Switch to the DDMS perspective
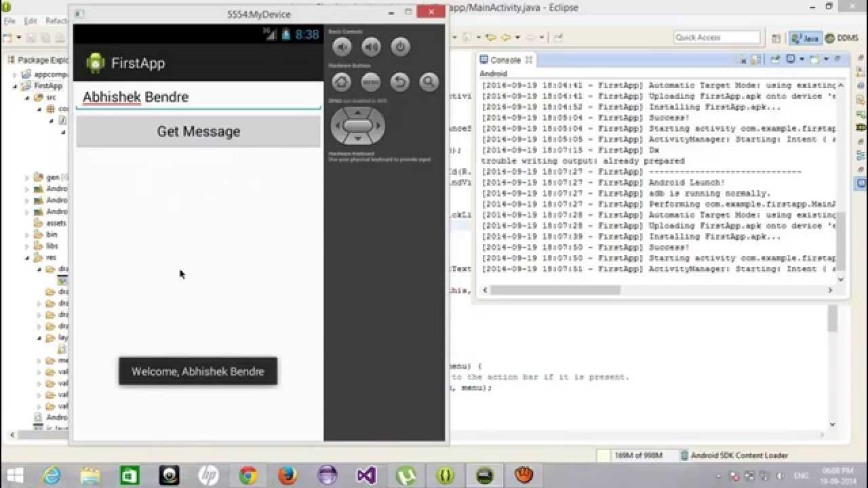The image size is (868, 488). (842, 38)
